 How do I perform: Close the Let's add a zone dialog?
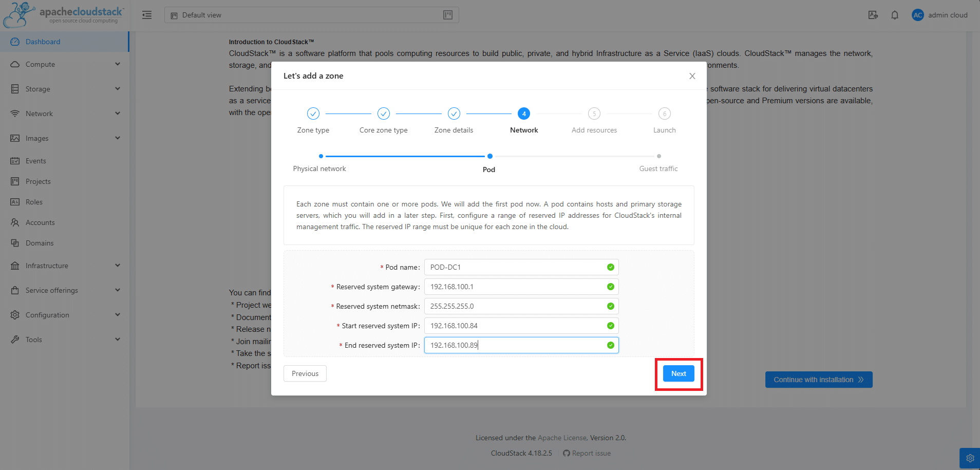click(x=692, y=76)
